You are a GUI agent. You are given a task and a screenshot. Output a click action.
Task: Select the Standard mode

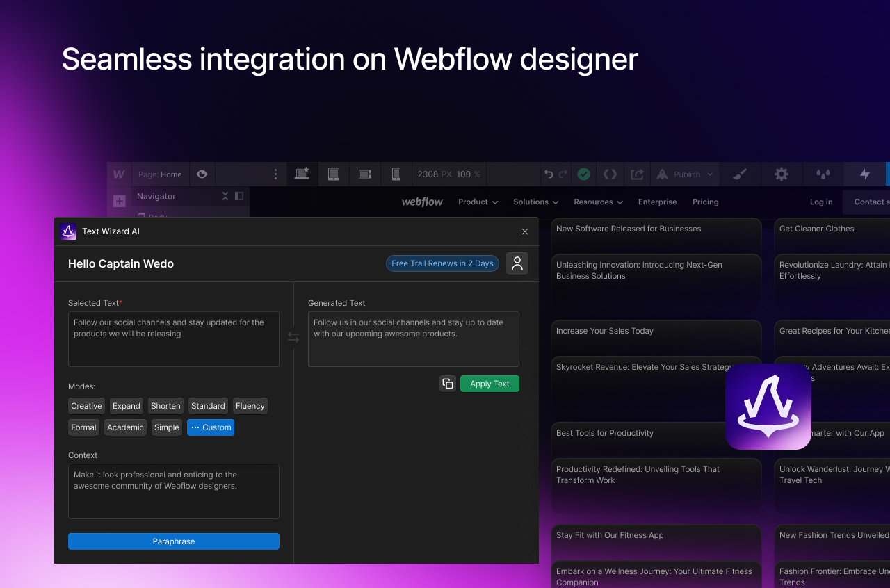(x=208, y=406)
